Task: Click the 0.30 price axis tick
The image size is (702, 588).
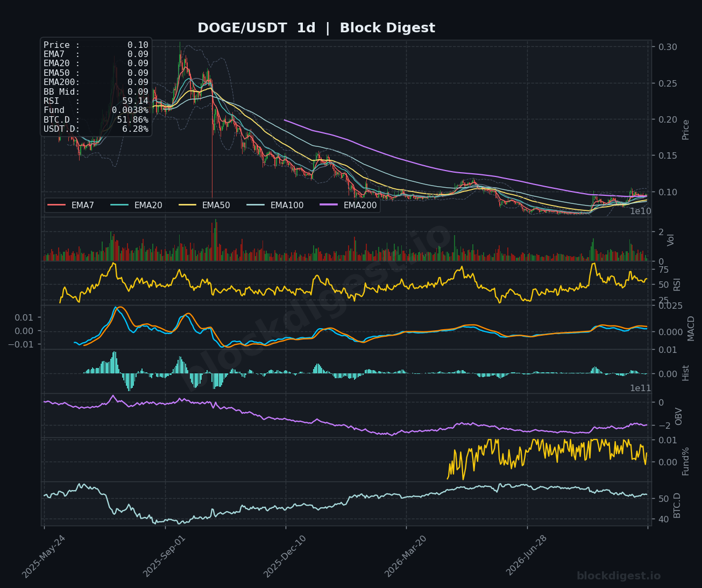Action: pos(666,47)
